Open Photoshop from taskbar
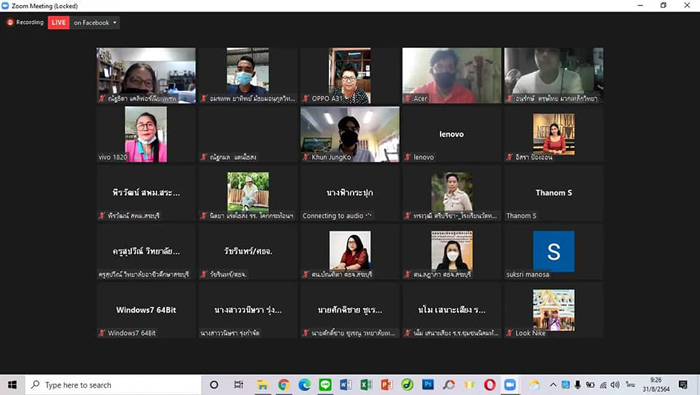Screen dimensions: 700x395 click(428, 385)
